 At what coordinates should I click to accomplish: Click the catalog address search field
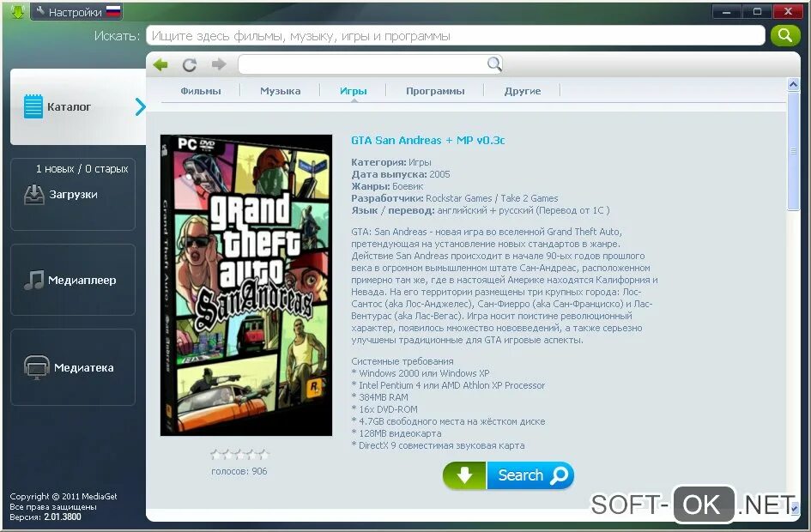point(370,64)
